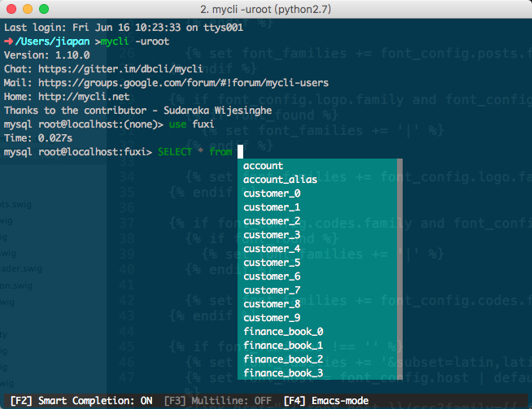Pick 'customer_0' from the suggestions

click(272, 194)
